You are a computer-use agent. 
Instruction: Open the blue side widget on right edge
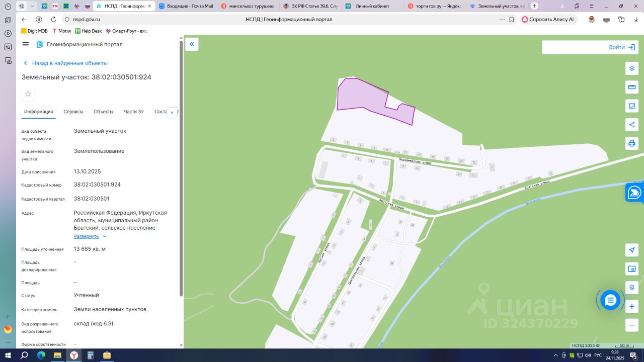[x=634, y=193]
